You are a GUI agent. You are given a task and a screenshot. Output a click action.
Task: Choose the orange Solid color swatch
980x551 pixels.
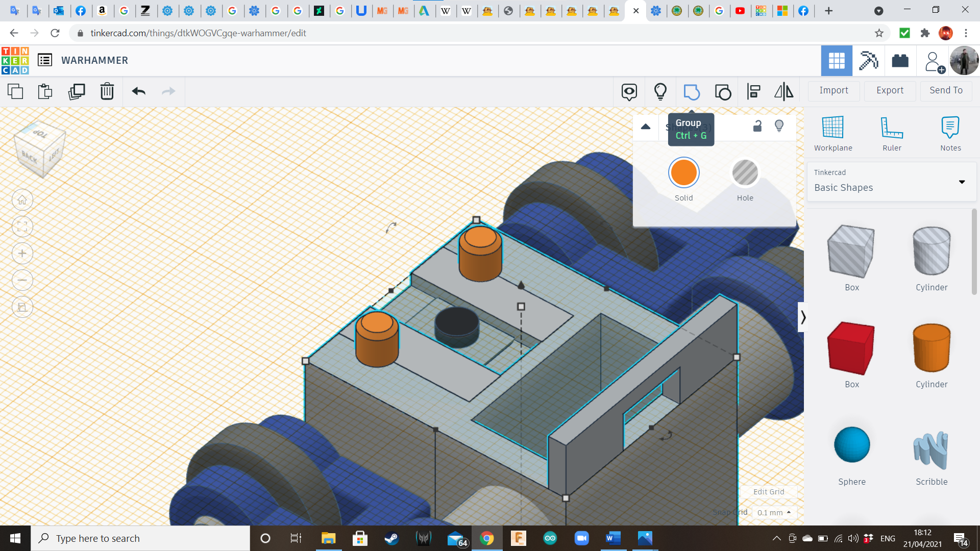pyautogui.click(x=683, y=172)
